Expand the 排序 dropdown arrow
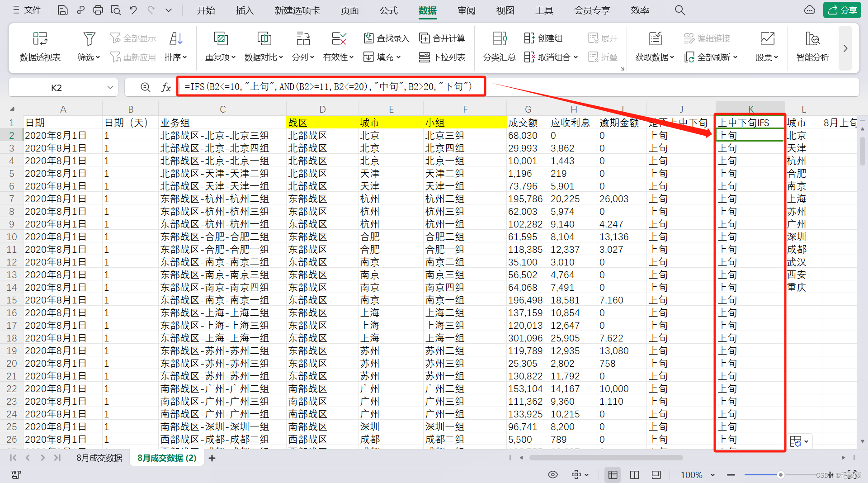The height and width of the screenshot is (483, 868). pos(185,57)
